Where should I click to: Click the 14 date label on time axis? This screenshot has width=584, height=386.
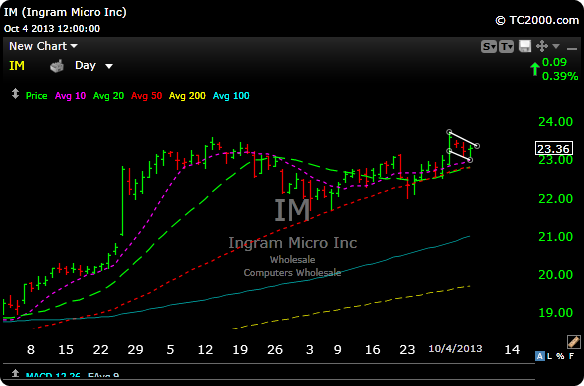(512, 349)
